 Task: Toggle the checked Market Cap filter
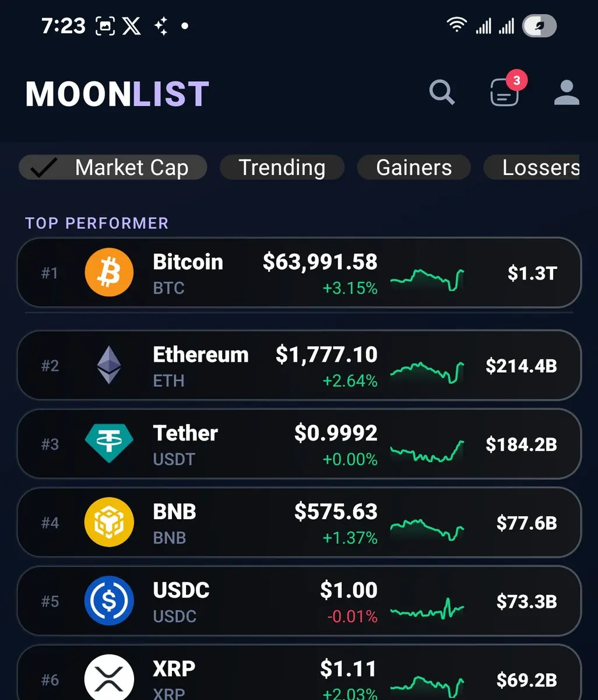(x=113, y=168)
